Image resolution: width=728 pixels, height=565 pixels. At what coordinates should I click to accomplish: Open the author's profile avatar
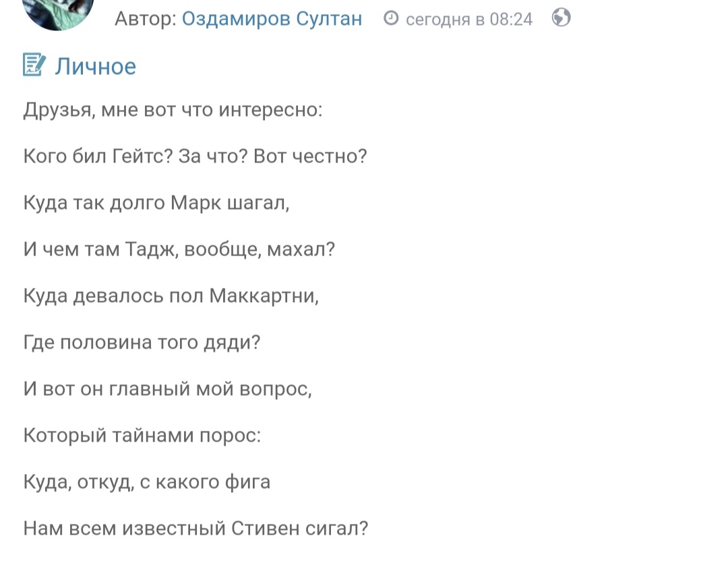point(57,13)
